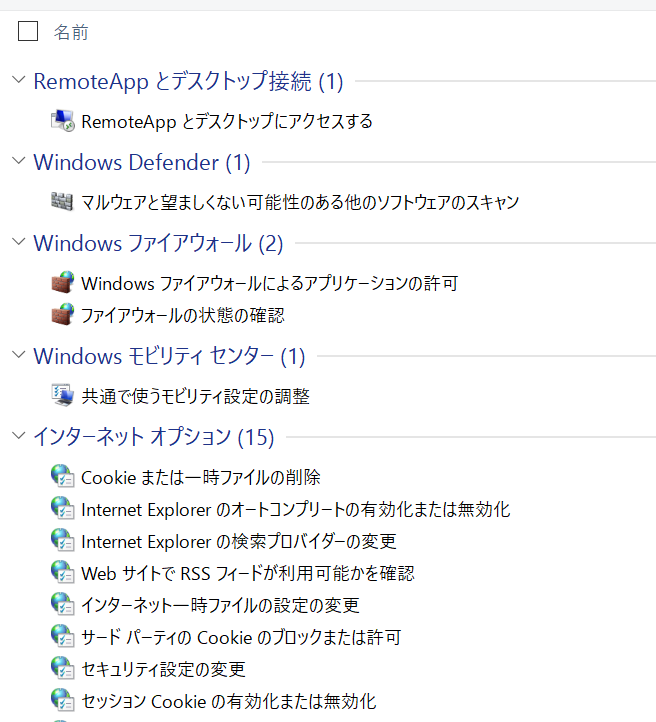Click the Windows ファイアウォール (2) group heading
Image resolution: width=656 pixels, height=722 pixels.
pos(158,243)
